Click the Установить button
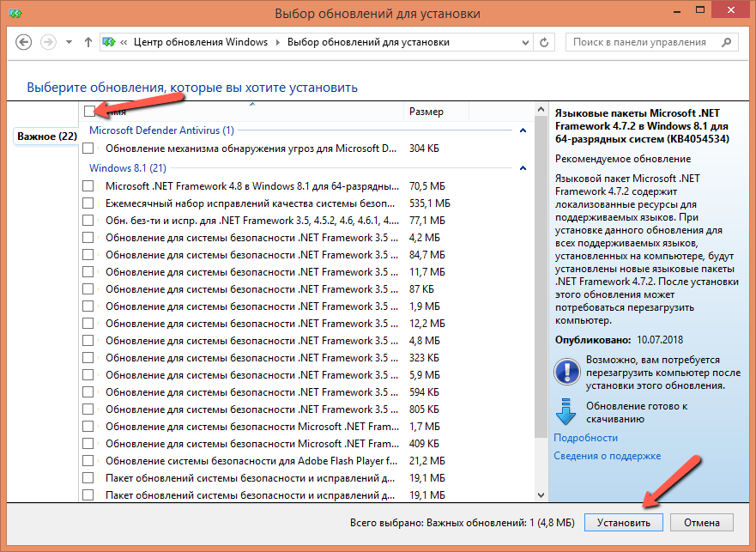756x552 pixels. tap(623, 523)
